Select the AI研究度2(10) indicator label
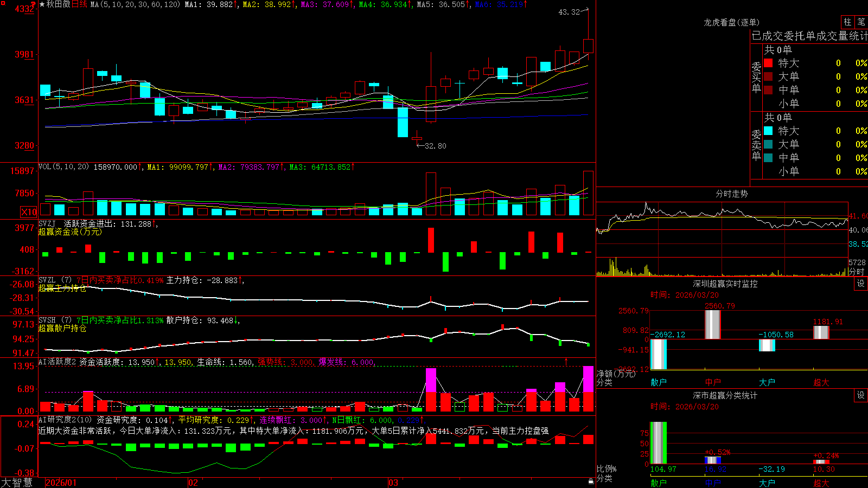 tap(65, 420)
